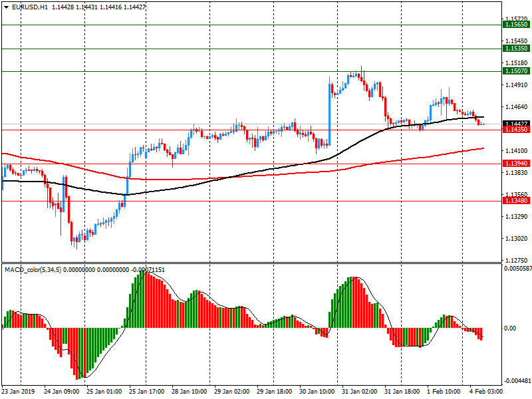Open the chart menu triangle beside EURUSD,H1
Image resolution: width=532 pixels, height=399 pixels.
[x=7, y=7]
